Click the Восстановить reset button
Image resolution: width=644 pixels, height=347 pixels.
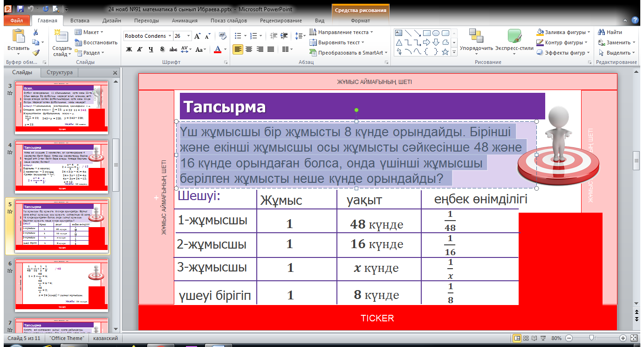tap(96, 42)
